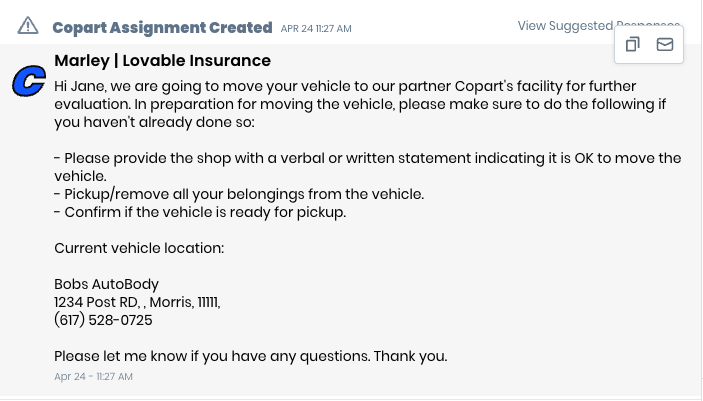Click the APR 24 11:27 AM header timestamp
This screenshot has height=401, width=703.
point(316,28)
